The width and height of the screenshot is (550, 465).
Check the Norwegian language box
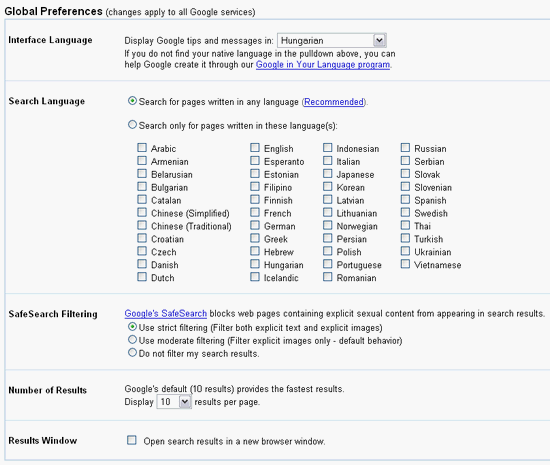point(328,225)
